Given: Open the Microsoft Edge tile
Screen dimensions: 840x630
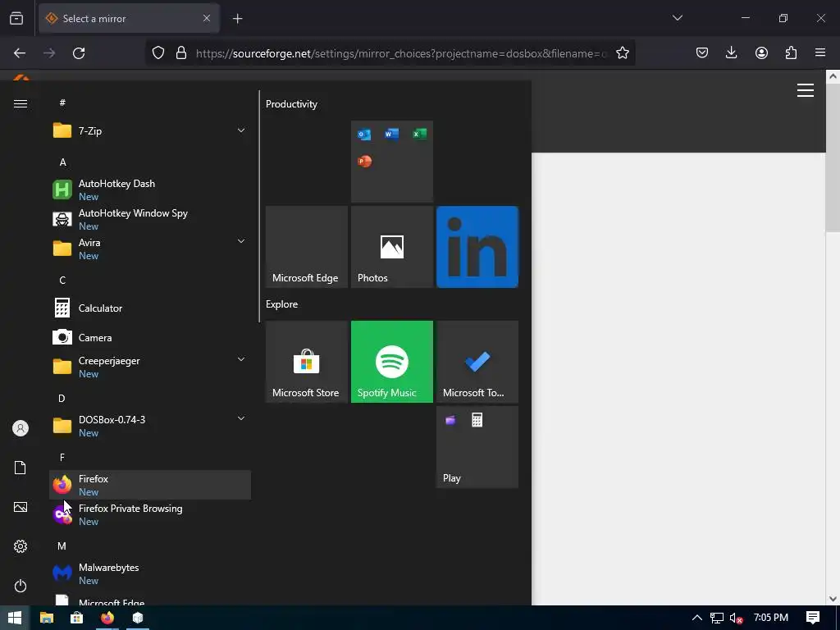Looking at the screenshot, I should [307, 247].
